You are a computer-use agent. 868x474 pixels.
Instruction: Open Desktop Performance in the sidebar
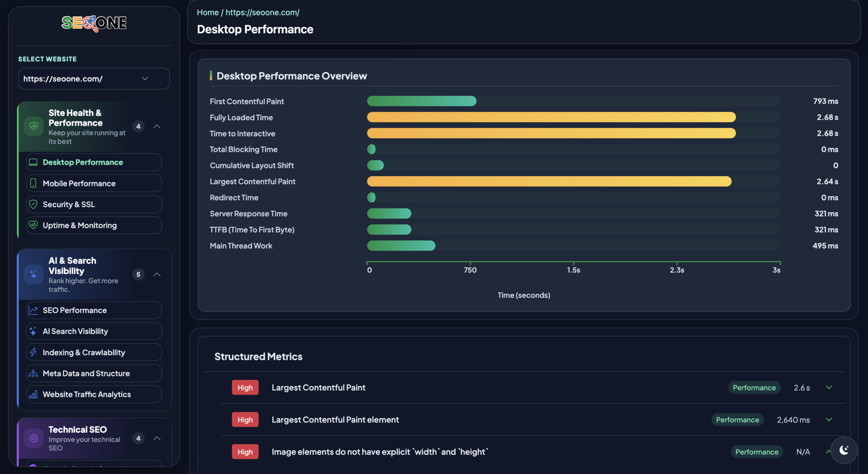(94, 162)
